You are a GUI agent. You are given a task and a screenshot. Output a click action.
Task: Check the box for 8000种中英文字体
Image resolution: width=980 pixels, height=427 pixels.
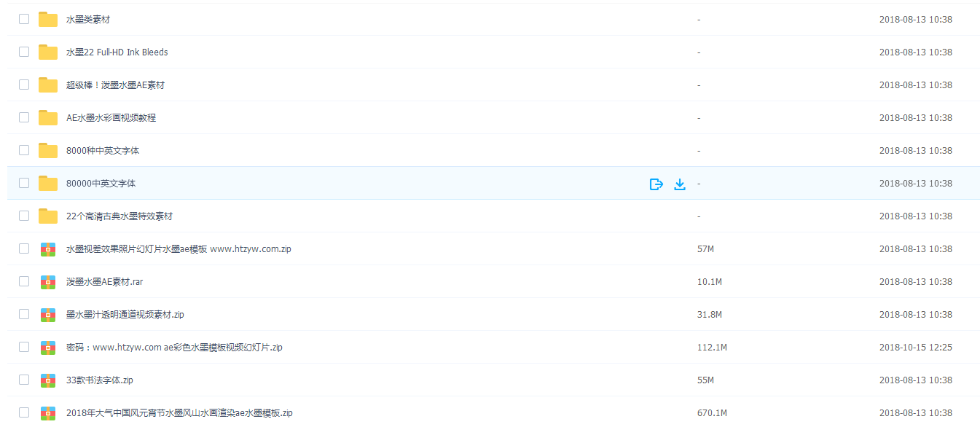[24, 150]
